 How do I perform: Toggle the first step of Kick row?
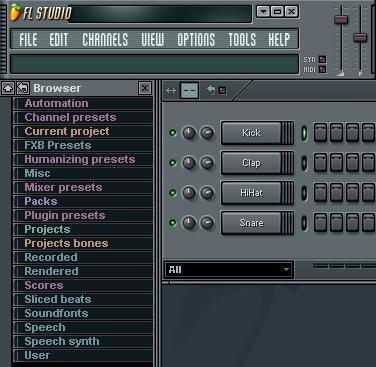click(x=320, y=133)
